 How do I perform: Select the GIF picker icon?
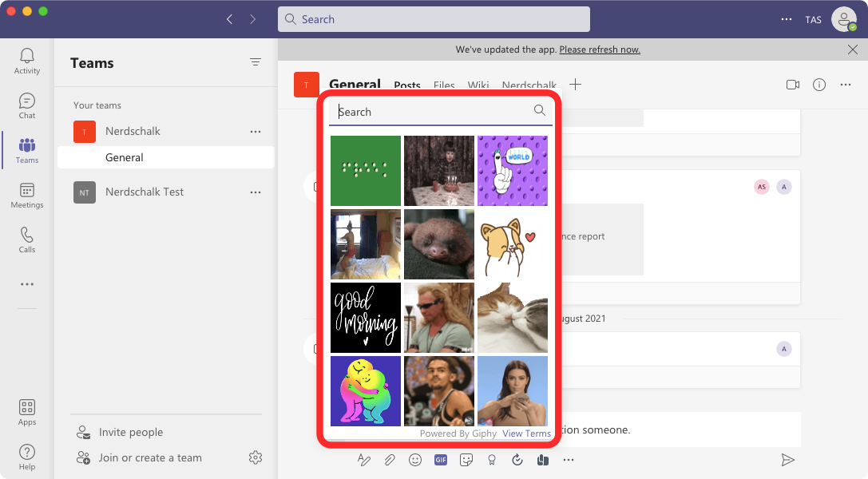tap(440, 460)
